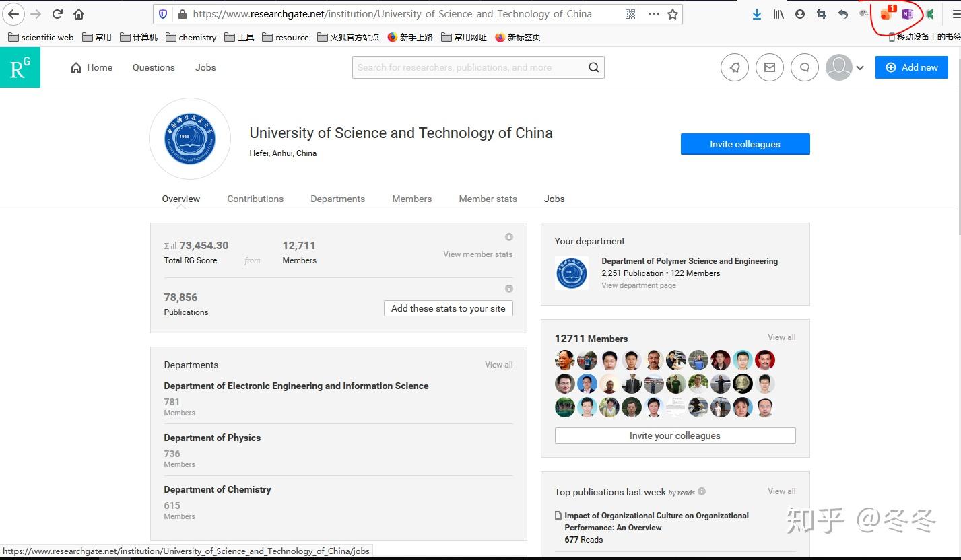
Task: Click Add these stats to your site
Action: [x=449, y=308]
